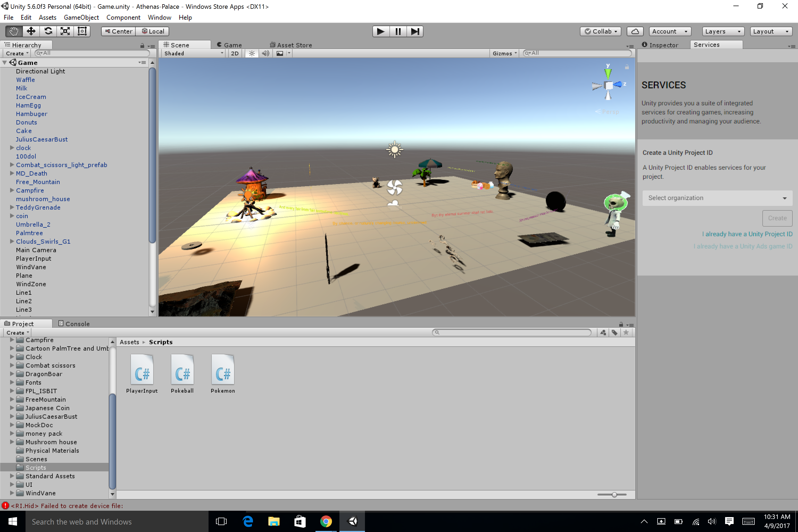The width and height of the screenshot is (798, 532).
Task: Adjust the project icon size slider
Action: 614,495
